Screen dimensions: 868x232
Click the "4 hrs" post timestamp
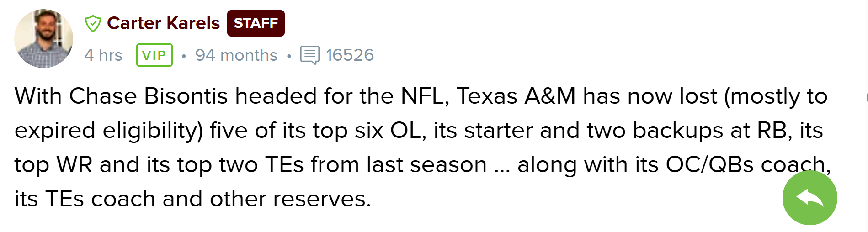click(x=103, y=55)
